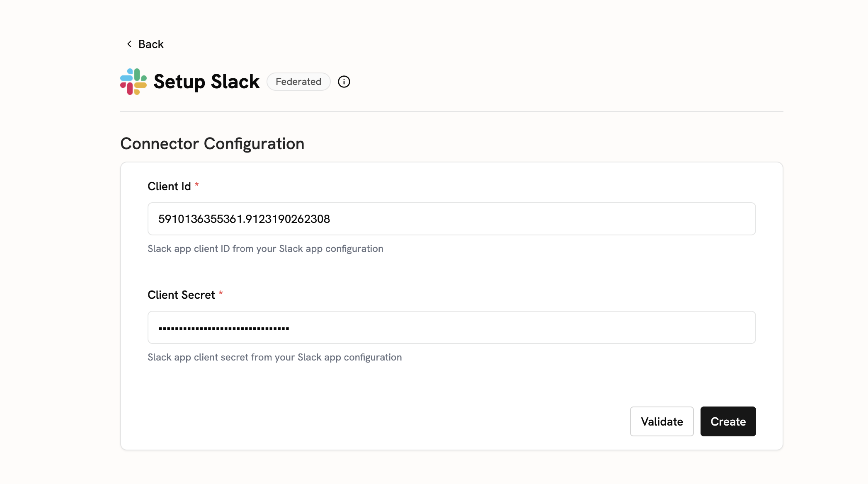Click the Slack app client ID helper text
868x484 pixels.
pos(265,249)
